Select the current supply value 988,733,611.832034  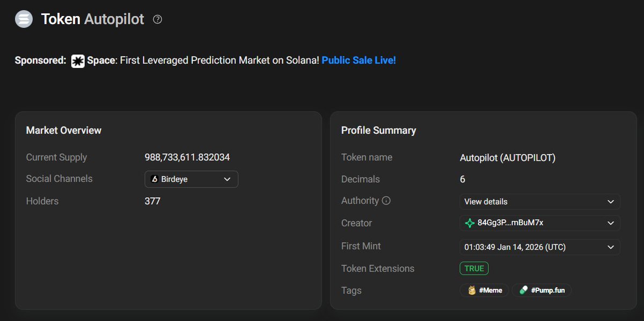[187, 158]
